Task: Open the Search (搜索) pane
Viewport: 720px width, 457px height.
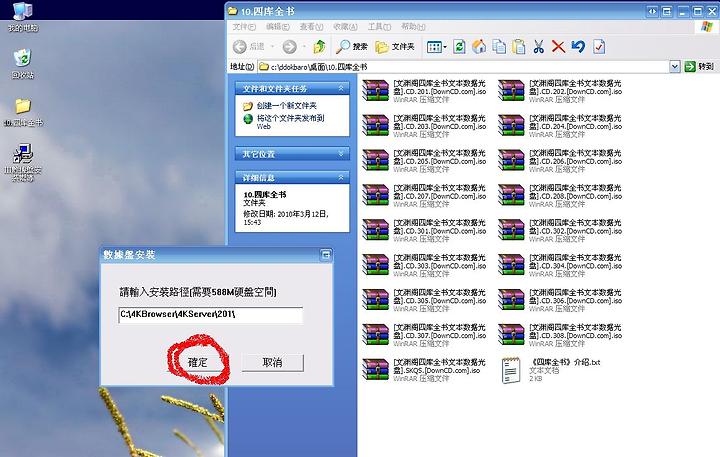Action: point(352,46)
